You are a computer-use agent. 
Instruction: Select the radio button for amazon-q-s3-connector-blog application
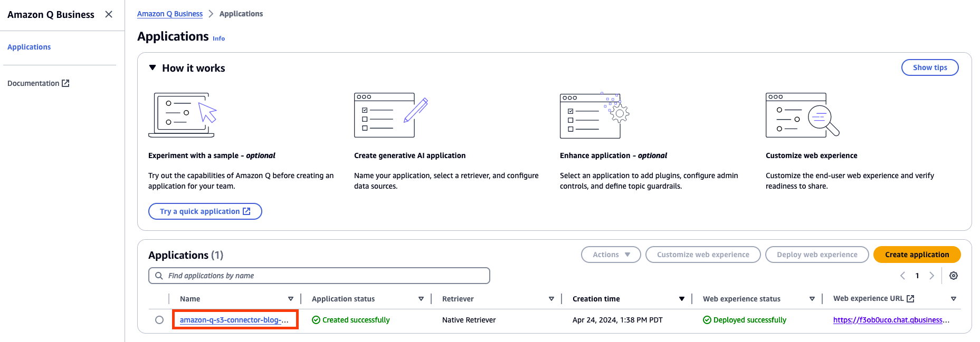coord(159,319)
